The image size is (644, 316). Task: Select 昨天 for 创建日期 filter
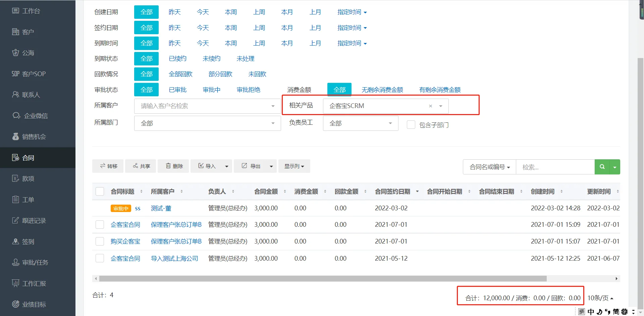pyautogui.click(x=175, y=12)
